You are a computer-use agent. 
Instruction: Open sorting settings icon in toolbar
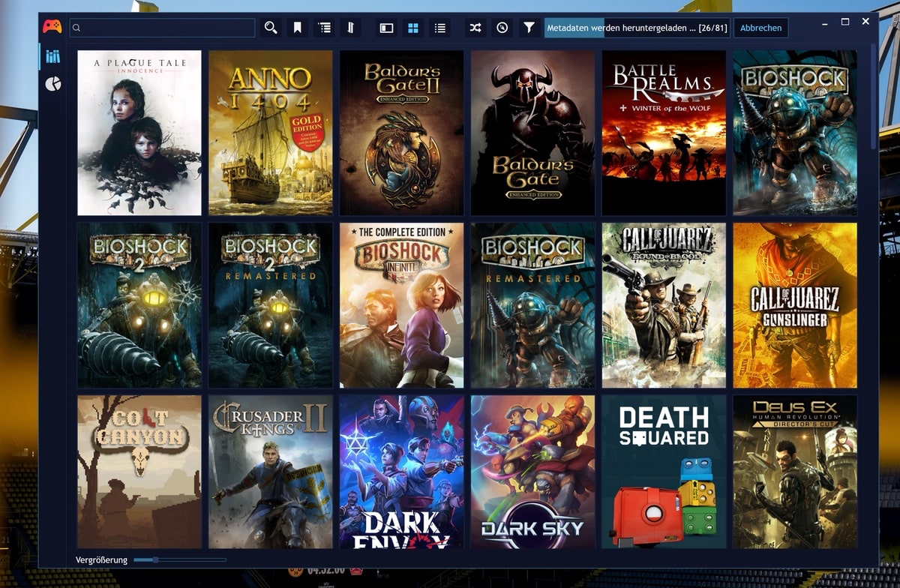tap(350, 28)
